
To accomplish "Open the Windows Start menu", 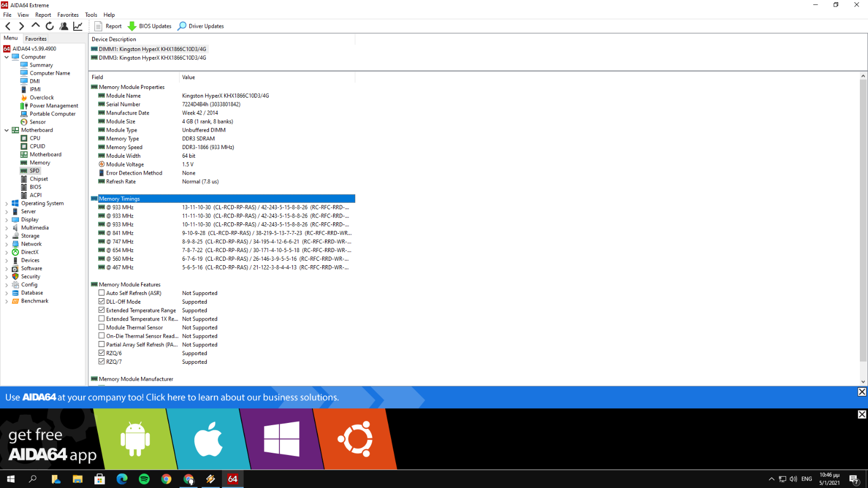I will 11,479.
